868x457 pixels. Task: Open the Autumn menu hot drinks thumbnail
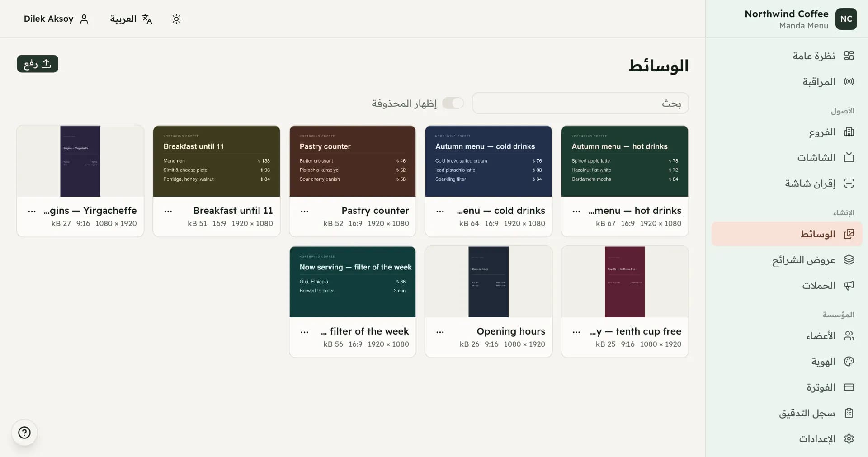(x=625, y=161)
